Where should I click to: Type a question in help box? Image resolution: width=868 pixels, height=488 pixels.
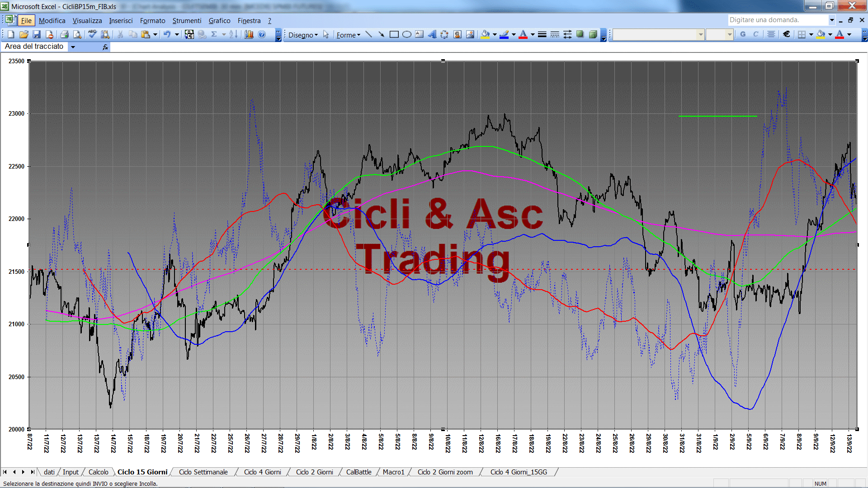(x=778, y=20)
